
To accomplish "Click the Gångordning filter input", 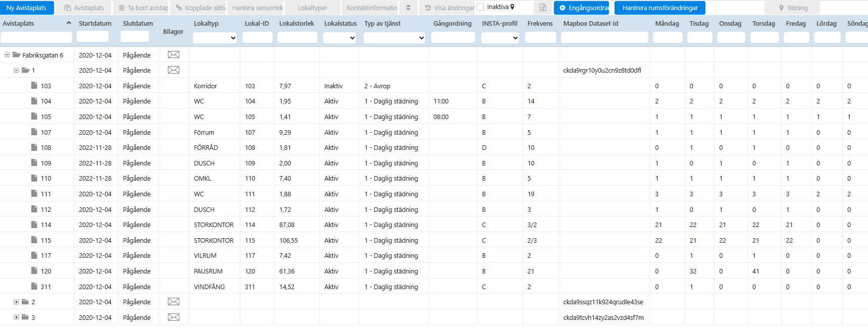I will (453, 38).
